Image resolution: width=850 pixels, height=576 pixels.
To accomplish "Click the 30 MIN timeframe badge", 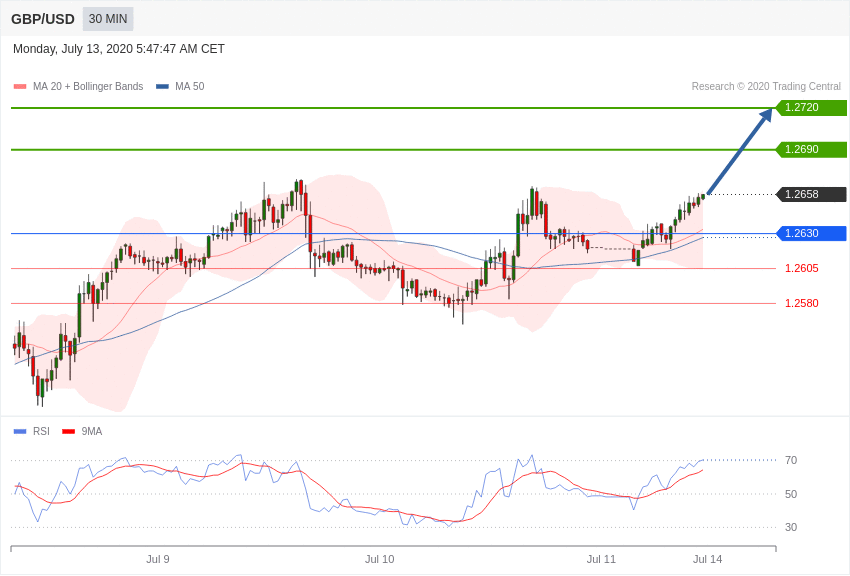I will click(108, 19).
